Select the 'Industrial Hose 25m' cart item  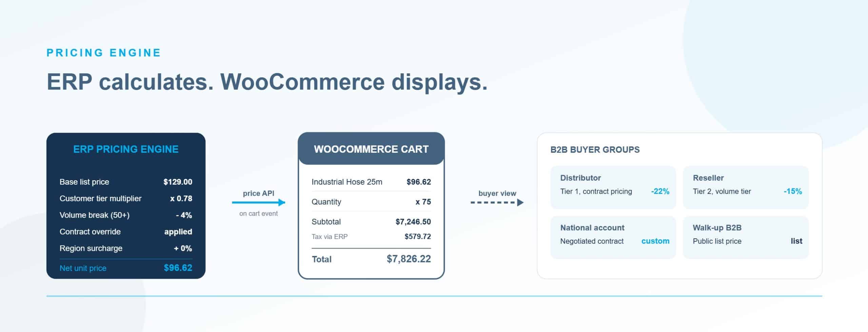(347, 182)
